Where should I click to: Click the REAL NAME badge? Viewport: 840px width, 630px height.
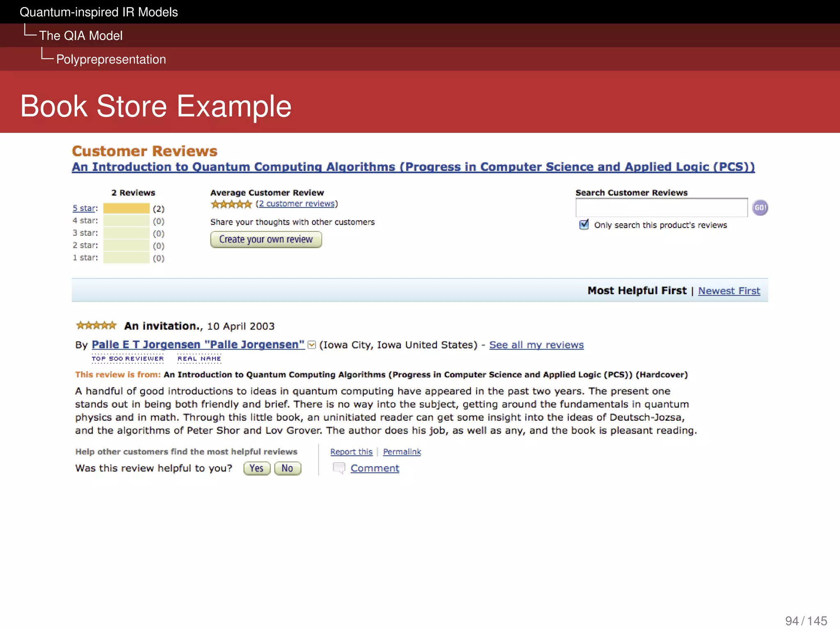[199, 358]
